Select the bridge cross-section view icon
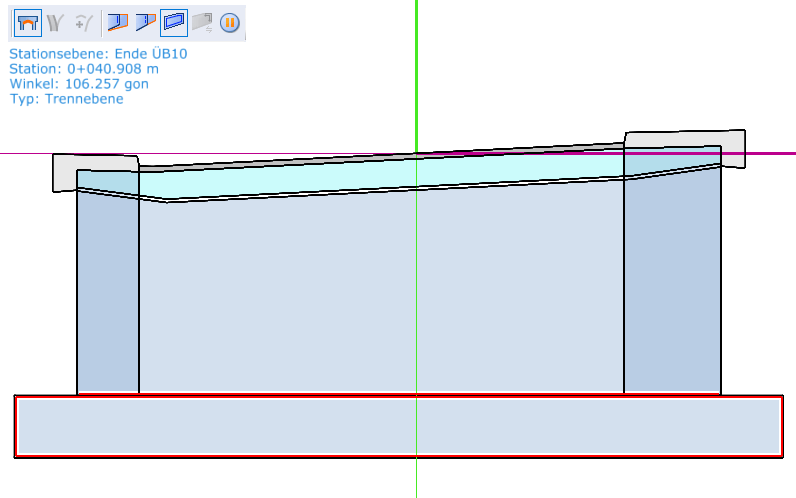This screenshot has width=796, height=498. point(27,23)
